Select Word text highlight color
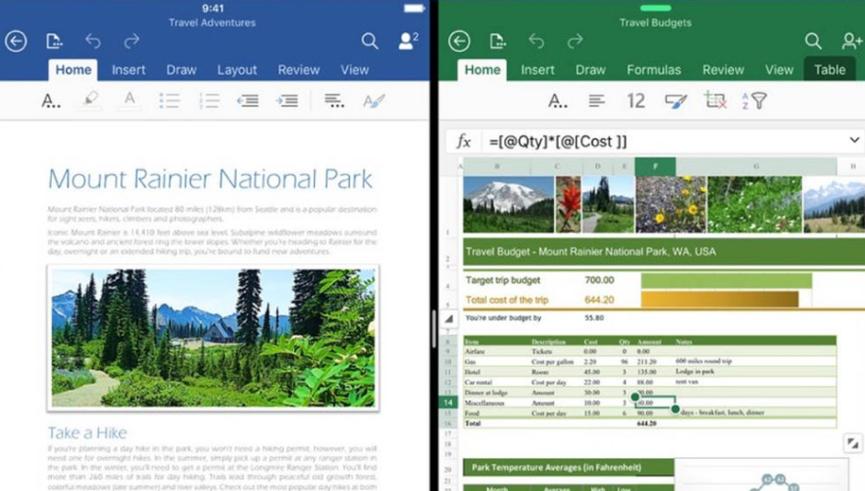 click(90, 100)
